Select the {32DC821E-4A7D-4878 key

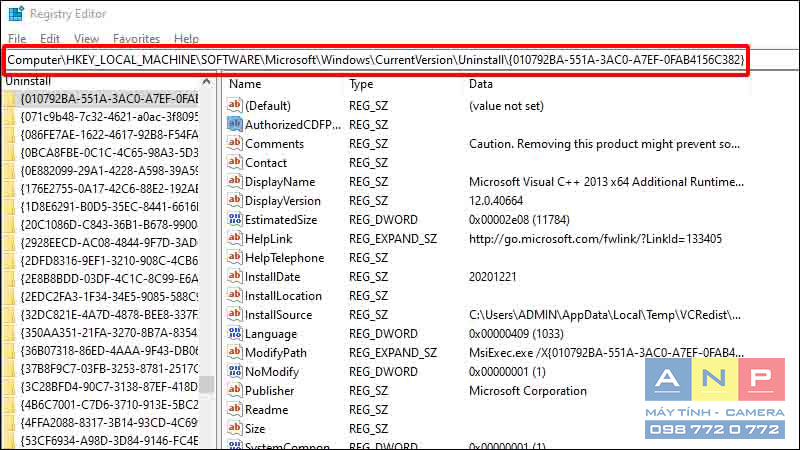(x=109, y=314)
